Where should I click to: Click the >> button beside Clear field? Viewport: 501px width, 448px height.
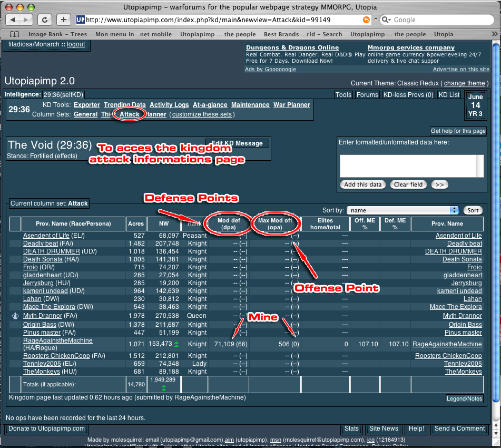tap(439, 184)
